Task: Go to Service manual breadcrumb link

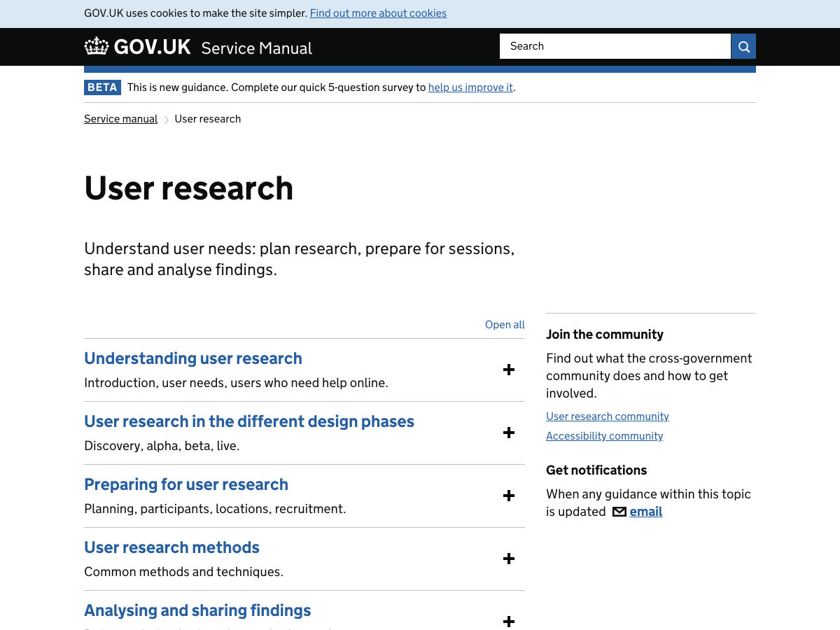Action: (x=121, y=119)
